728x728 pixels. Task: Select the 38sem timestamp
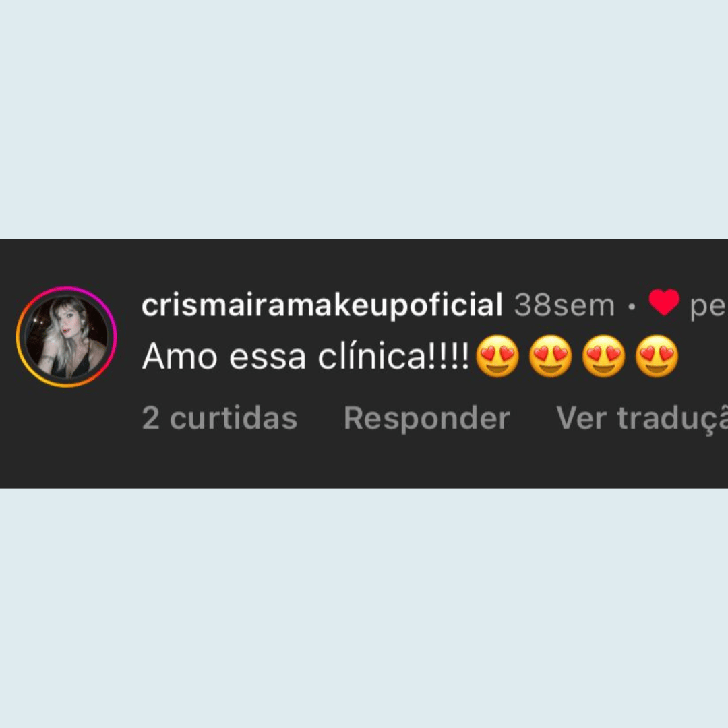tap(564, 305)
